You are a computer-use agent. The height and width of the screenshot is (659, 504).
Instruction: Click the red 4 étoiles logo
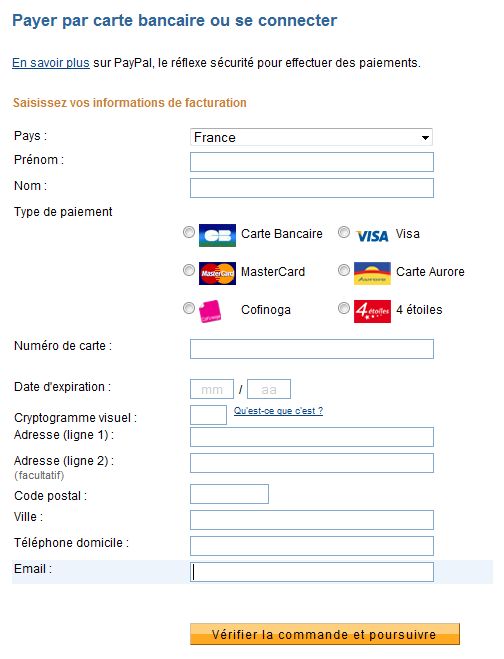coord(372,311)
